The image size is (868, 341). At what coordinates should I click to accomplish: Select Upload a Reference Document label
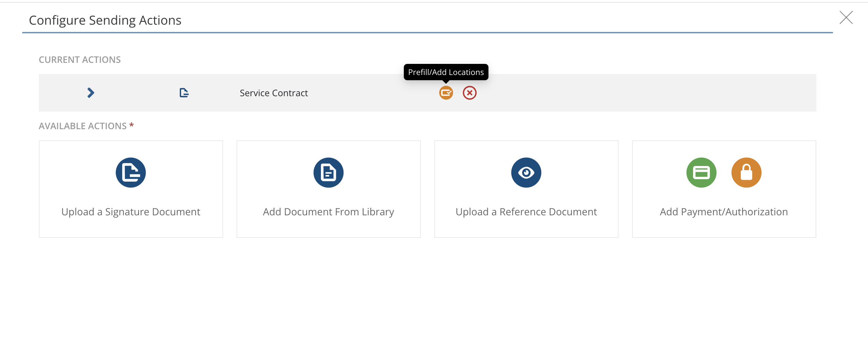pyautogui.click(x=526, y=212)
